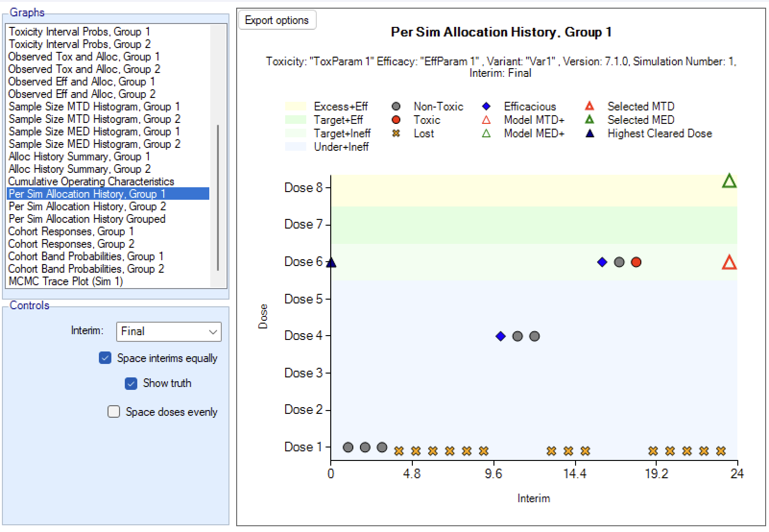Image resolution: width=769 pixels, height=532 pixels.
Task: Click the blue Efficacious diamond at Dose 4
Action: click(501, 336)
